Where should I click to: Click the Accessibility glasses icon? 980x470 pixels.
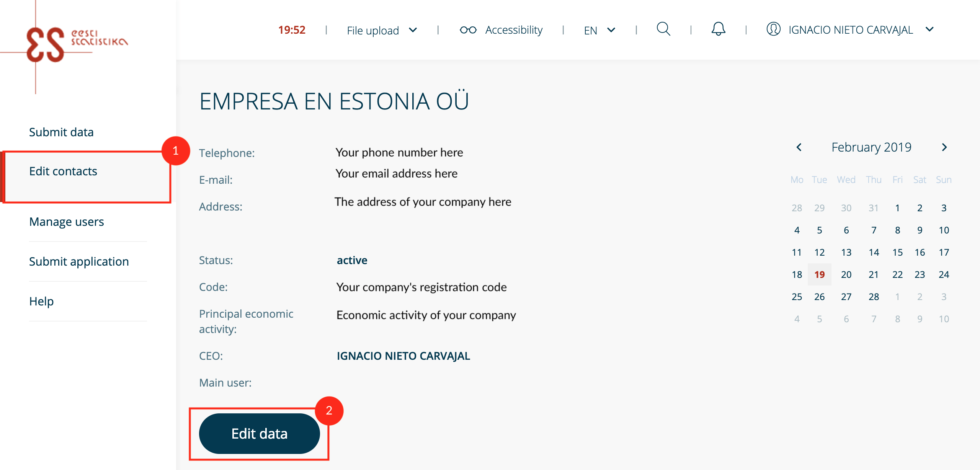(468, 30)
